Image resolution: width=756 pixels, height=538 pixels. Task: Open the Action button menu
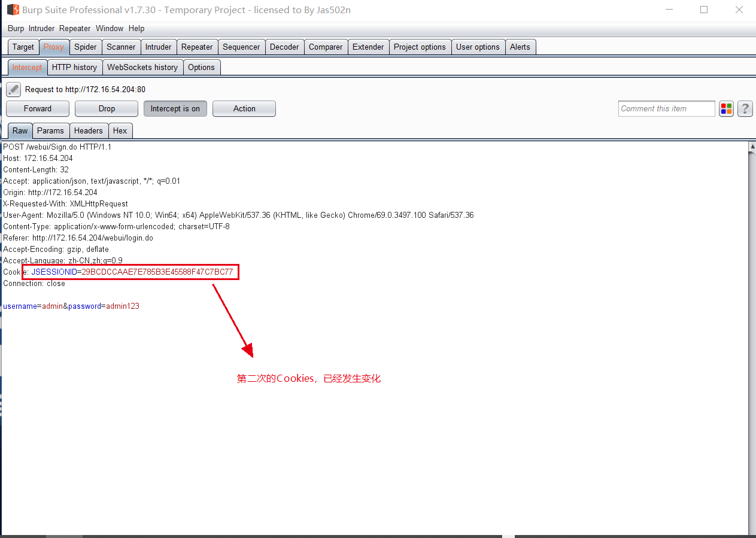pos(244,108)
